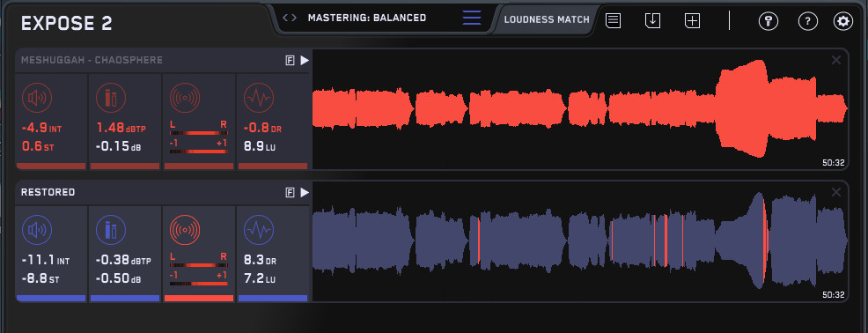Viewport: 868px width, 333px height.
Task: Play the Meshuggah - Chaosphere track
Action: [x=305, y=61]
